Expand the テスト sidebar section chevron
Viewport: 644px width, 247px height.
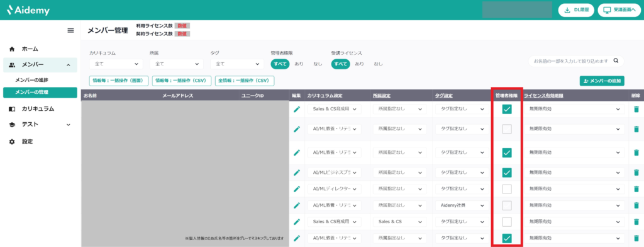68,125
